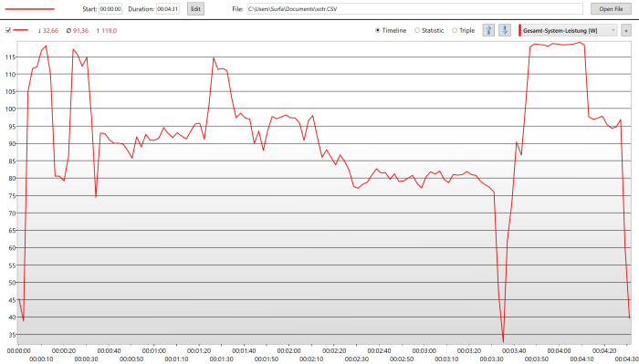Click the 35 y-axis label

pos(11,335)
